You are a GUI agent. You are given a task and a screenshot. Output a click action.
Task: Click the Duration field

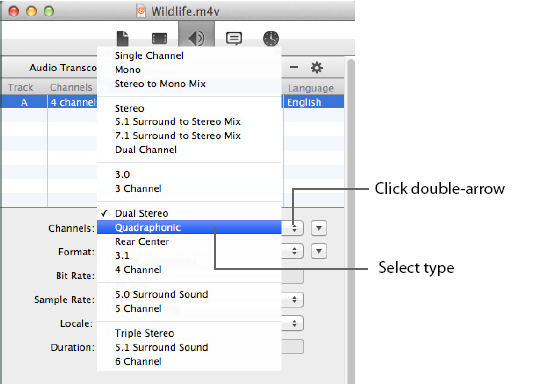293,347
